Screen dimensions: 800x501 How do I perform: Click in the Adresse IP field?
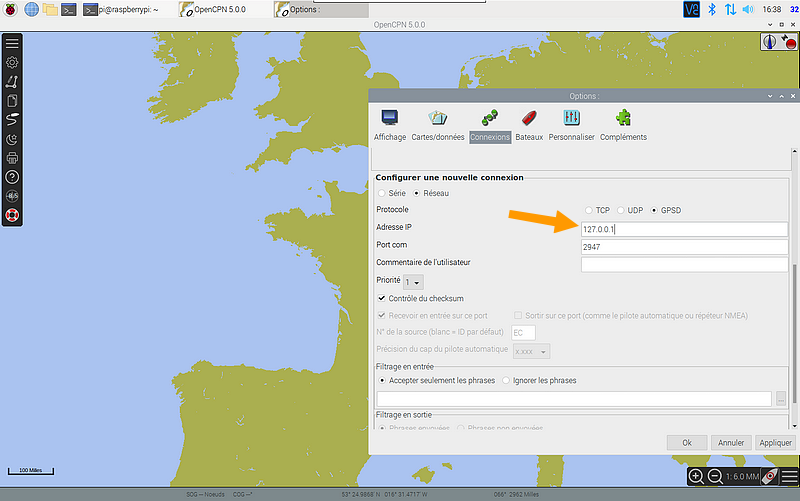tap(684, 229)
